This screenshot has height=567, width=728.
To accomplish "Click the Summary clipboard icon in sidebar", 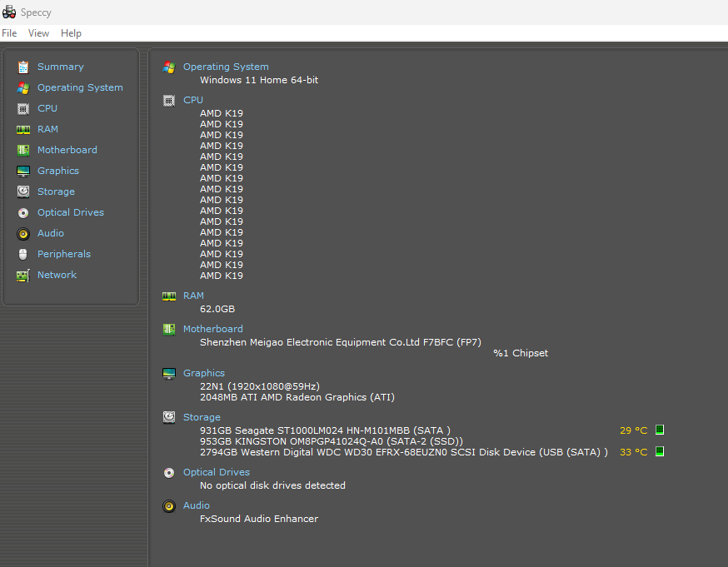I will point(22,67).
